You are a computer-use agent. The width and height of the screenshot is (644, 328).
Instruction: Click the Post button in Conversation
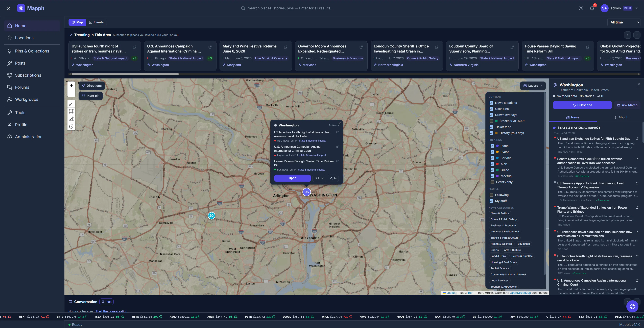pos(107,302)
